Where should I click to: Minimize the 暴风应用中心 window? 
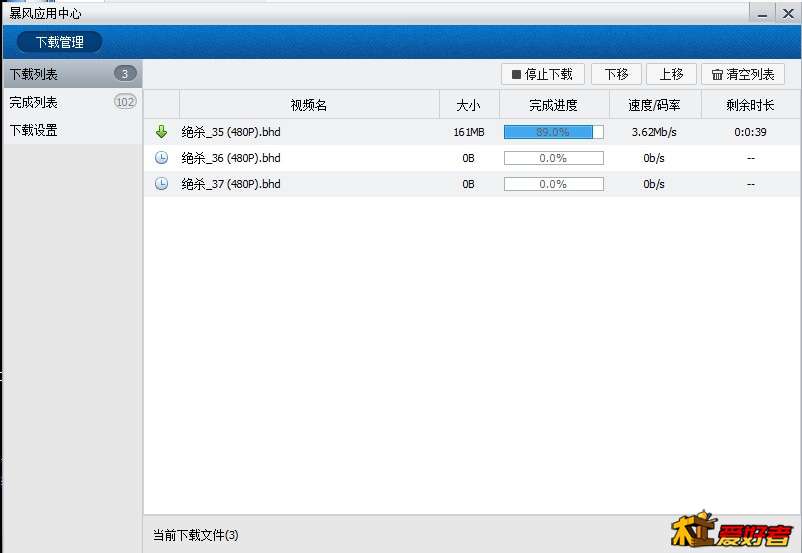coord(762,13)
